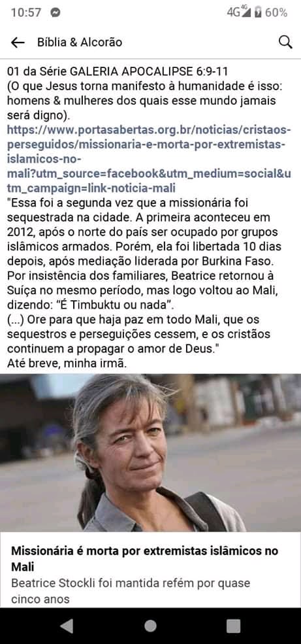Tap the 4G signal indicator
Image resolution: width=301 pixels, height=644 pixels.
[239, 12]
